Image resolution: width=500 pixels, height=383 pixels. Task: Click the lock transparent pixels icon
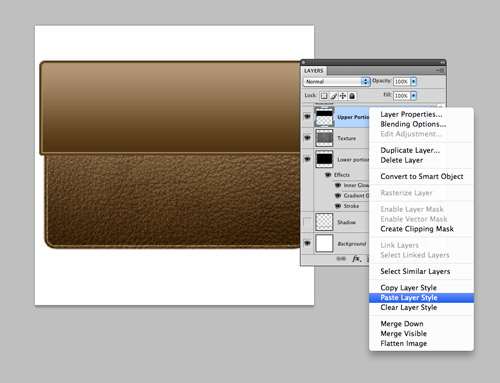click(x=324, y=96)
